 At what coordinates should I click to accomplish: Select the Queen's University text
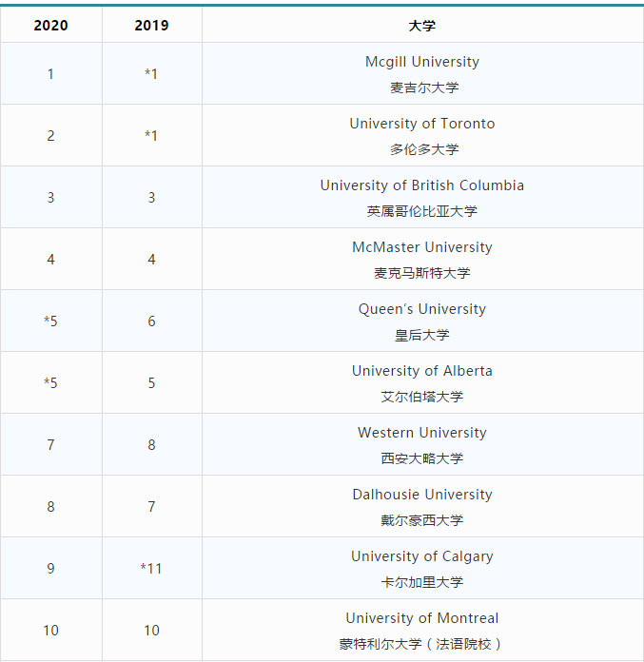tap(422, 309)
